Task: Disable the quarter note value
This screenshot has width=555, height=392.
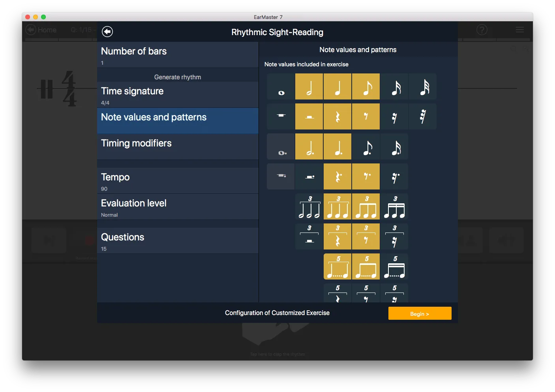Action: click(x=337, y=86)
